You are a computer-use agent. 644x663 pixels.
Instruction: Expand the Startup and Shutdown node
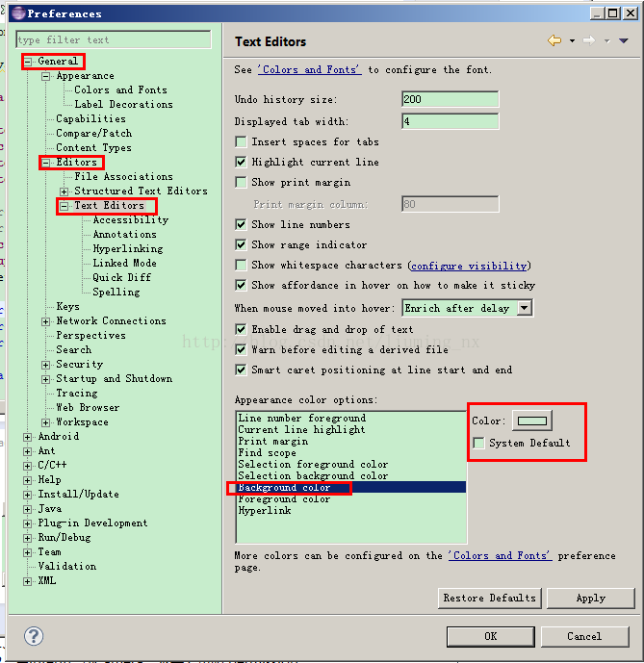click(x=45, y=379)
